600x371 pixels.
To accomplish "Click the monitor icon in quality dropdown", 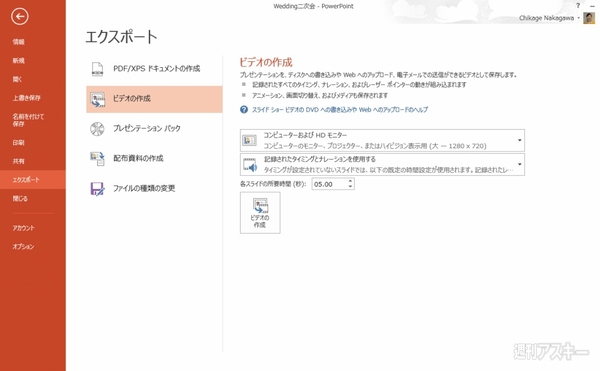I will coord(249,140).
